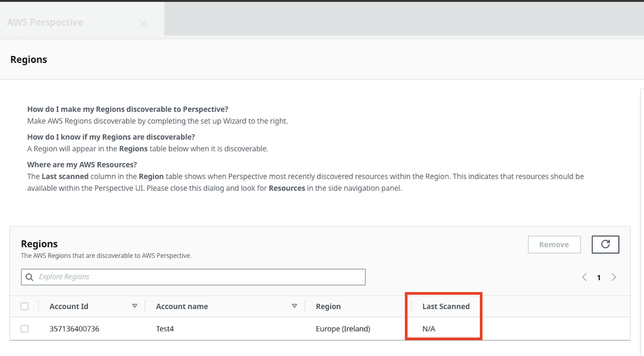The image size is (644, 356).
Task: Refresh the Regions table
Action: point(605,245)
